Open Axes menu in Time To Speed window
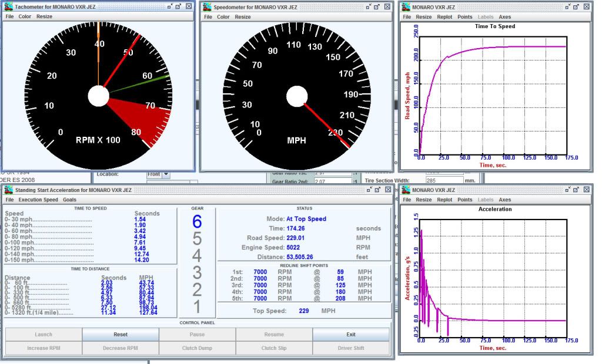Viewport: 602px width, 364px height. (x=505, y=17)
